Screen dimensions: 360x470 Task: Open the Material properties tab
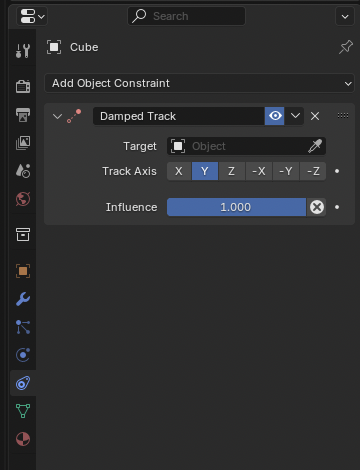click(23, 439)
